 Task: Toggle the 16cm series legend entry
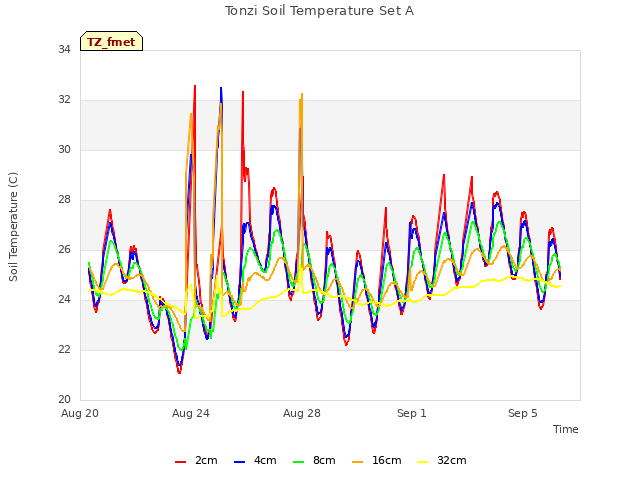(376, 460)
